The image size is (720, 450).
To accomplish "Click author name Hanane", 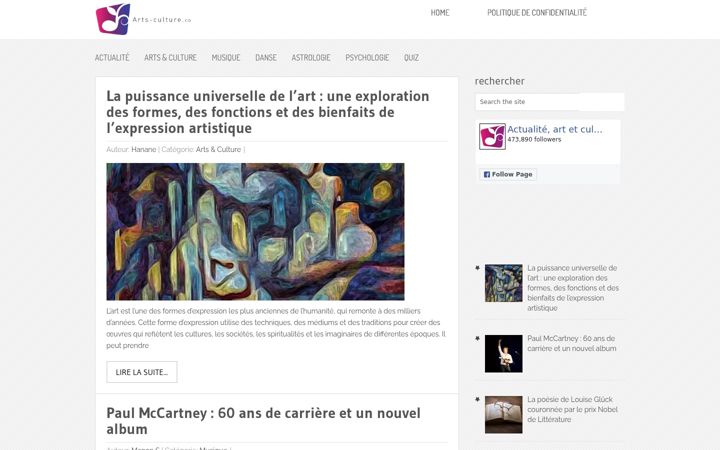I will pos(144,149).
